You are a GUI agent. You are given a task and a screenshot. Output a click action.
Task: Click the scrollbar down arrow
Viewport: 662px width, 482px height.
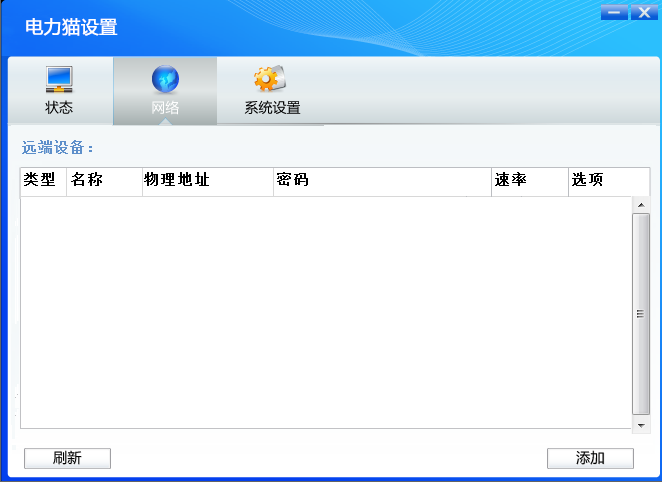[x=641, y=425]
